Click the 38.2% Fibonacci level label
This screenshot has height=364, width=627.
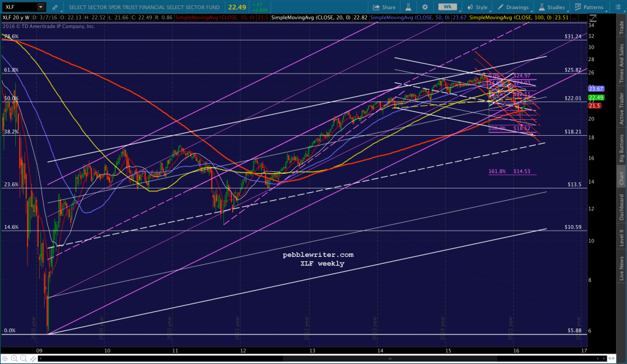coord(11,132)
